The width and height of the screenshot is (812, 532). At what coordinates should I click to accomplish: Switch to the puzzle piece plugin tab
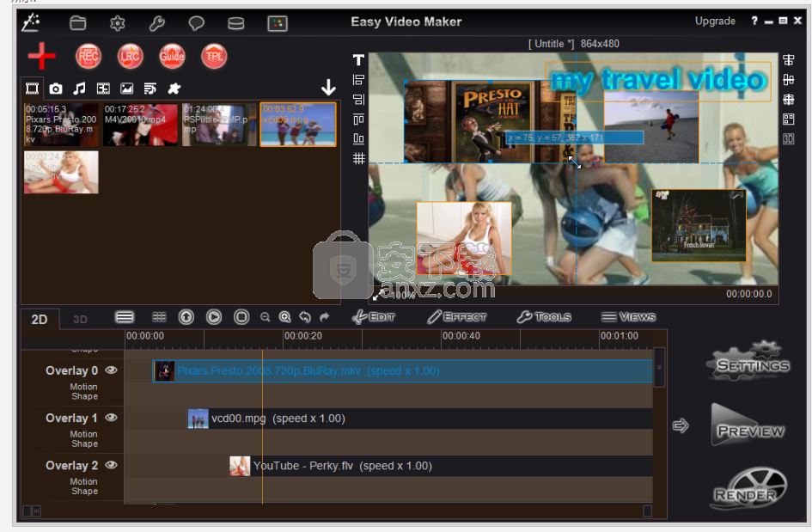click(174, 89)
